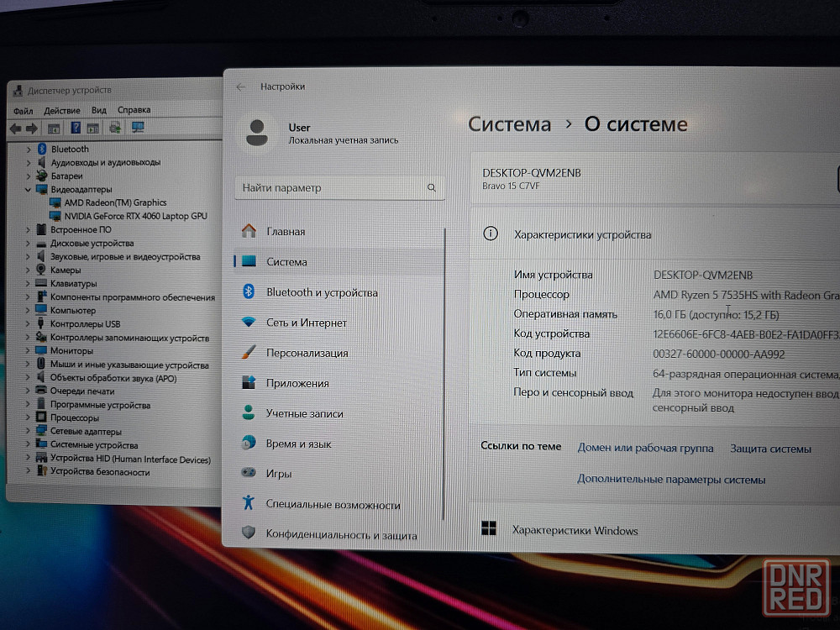The height and width of the screenshot is (630, 840).
Task: Click the info icon beside Характеристики устройства
Action: point(491,234)
